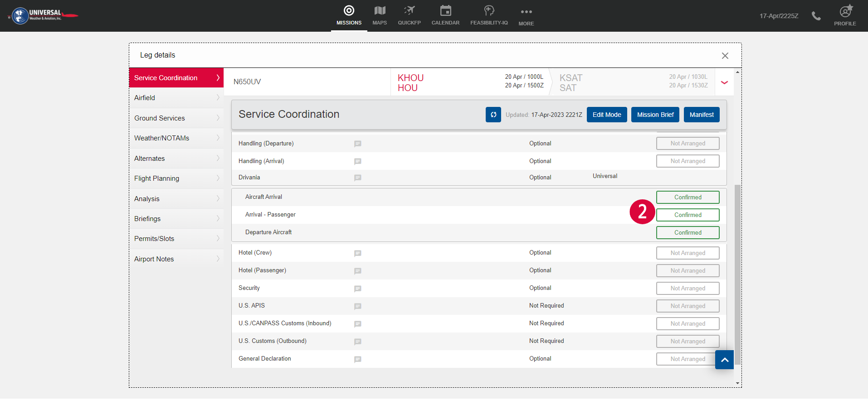868x400 pixels.
Task: Open the More three-dots menu
Action: pos(526,12)
